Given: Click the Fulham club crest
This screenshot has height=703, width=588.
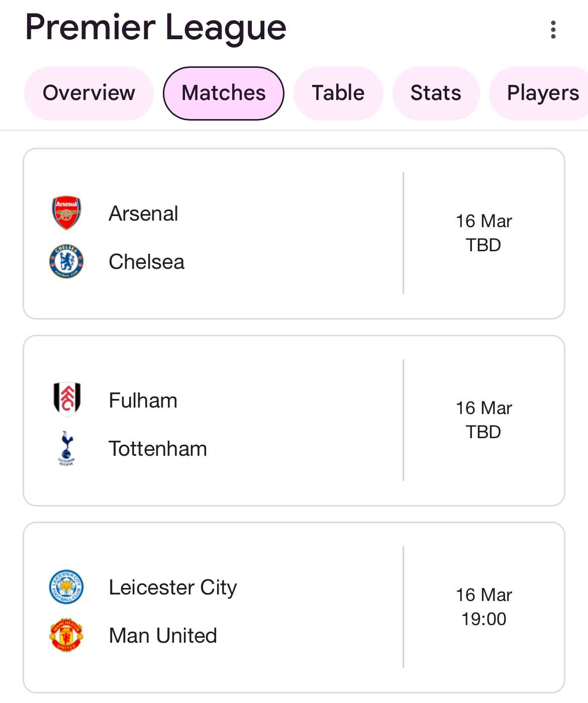Looking at the screenshot, I should coord(66,400).
